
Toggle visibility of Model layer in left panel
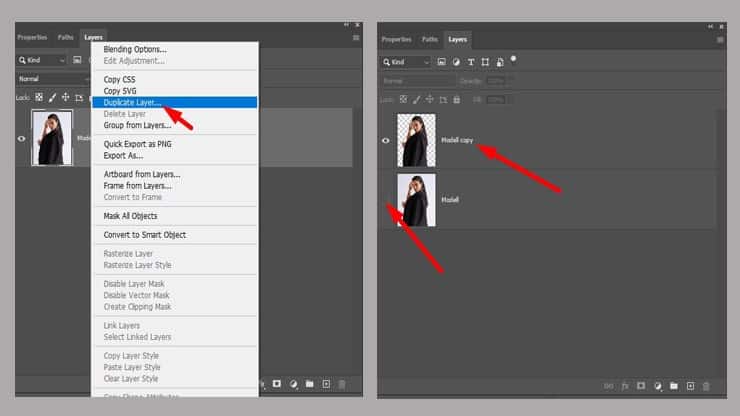click(x=22, y=138)
